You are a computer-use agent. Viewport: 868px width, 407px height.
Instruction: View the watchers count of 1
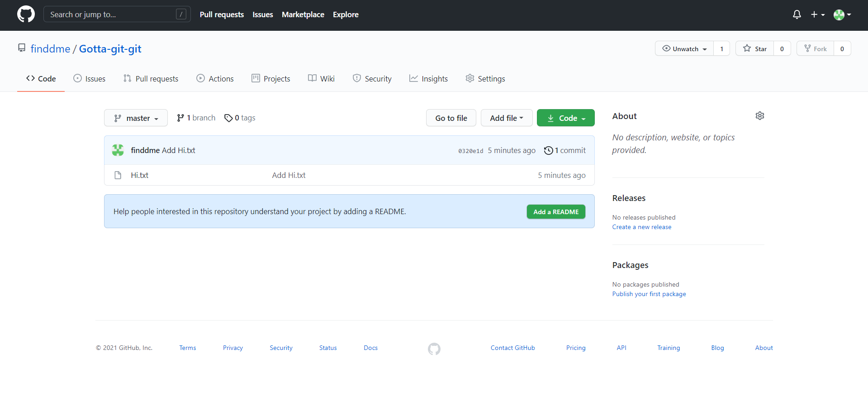point(721,48)
